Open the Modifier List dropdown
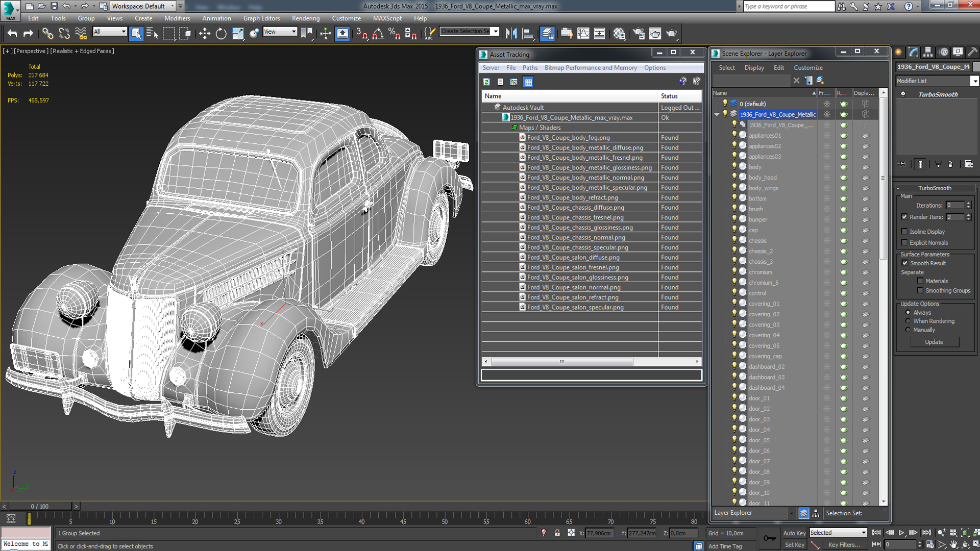This screenshot has height=551, width=980. [974, 81]
